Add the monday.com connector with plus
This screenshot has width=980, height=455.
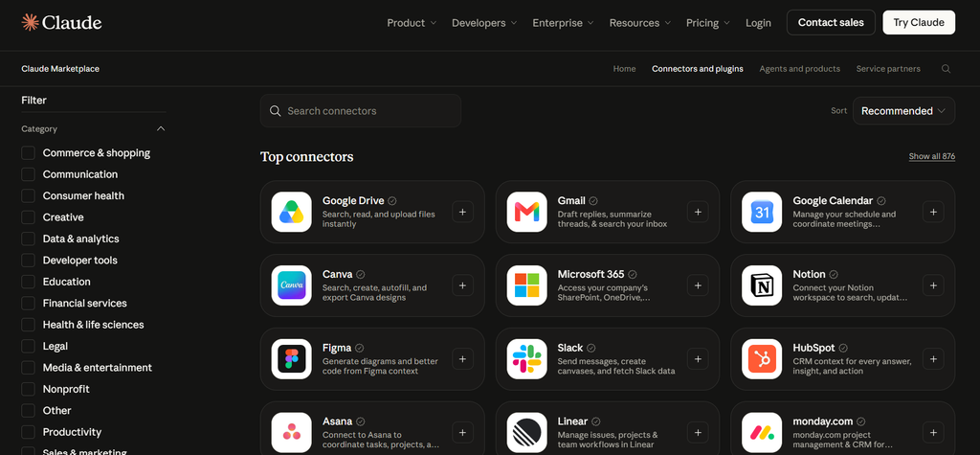pos(933,432)
